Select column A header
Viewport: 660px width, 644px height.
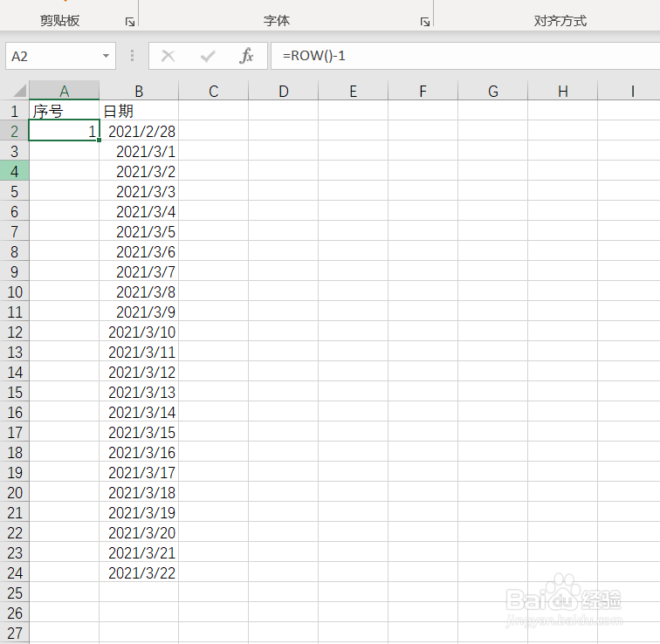click(64, 91)
